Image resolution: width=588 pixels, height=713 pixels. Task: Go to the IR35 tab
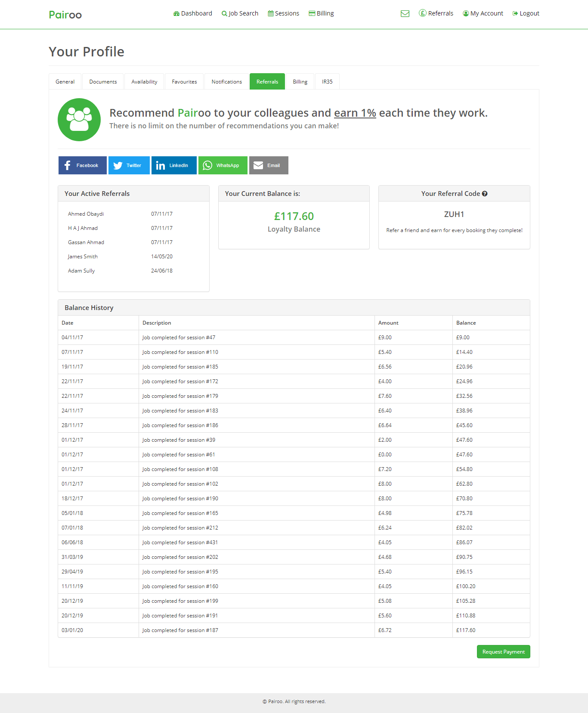pyautogui.click(x=327, y=82)
